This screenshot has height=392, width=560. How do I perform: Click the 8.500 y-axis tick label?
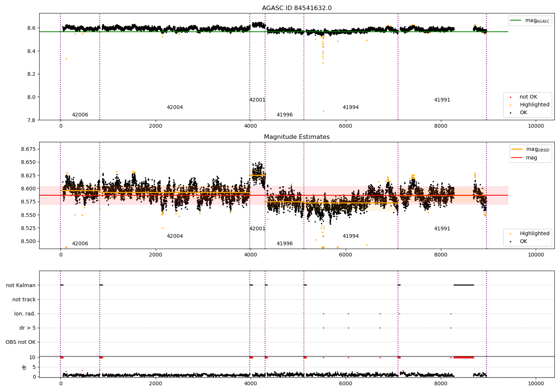pos(28,241)
